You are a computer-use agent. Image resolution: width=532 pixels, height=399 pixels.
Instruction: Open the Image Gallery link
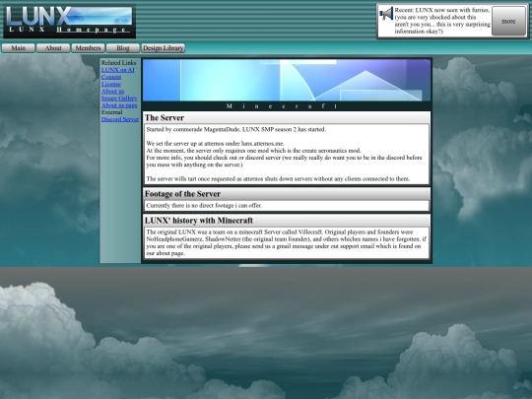point(119,99)
